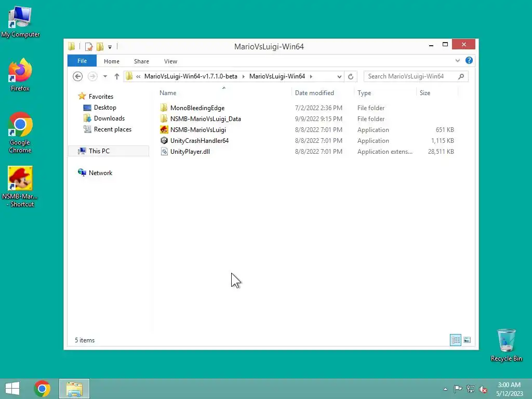Click the file icon of UnityPlayer.dll

click(164, 151)
